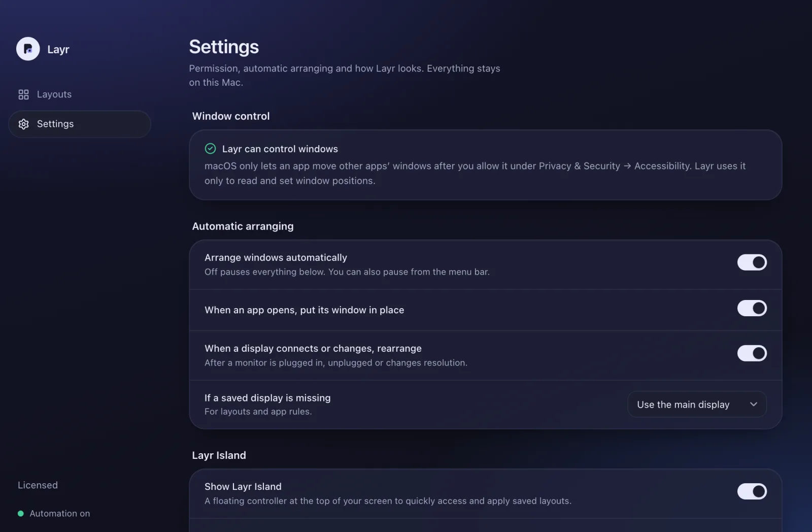Image resolution: width=812 pixels, height=532 pixels.
Task: Open the Layouts section
Action: pos(80,94)
